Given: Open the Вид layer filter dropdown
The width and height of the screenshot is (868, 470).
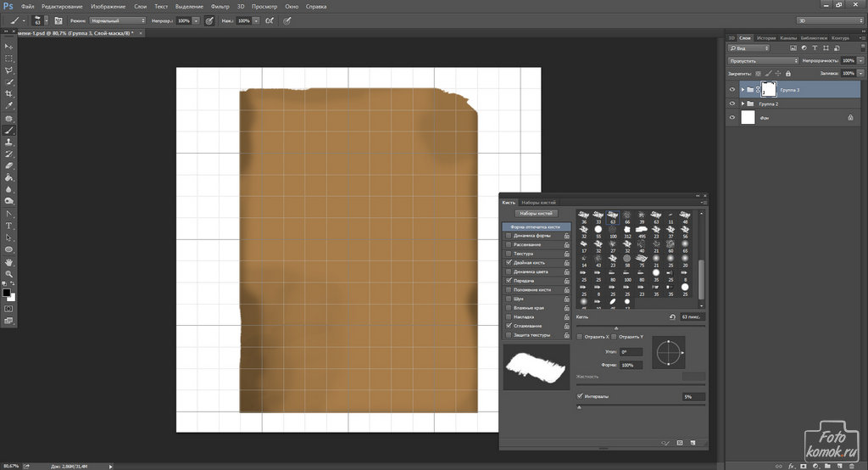Looking at the screenshot, I should 749,48.
